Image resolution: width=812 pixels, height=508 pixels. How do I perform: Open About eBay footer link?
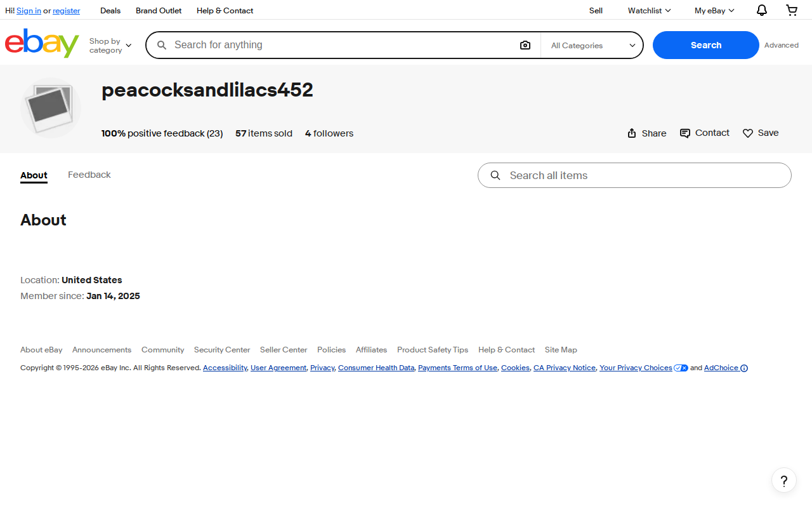point(41,350)
